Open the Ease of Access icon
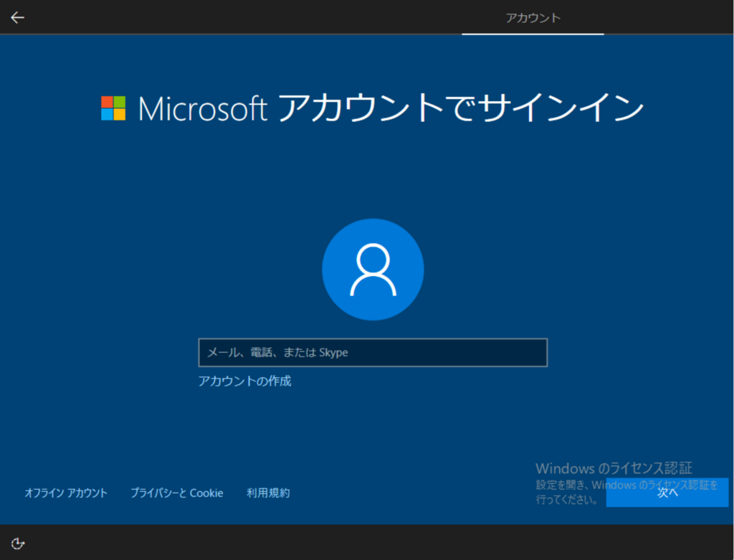The image size is (734, 560). coord(18,543)
